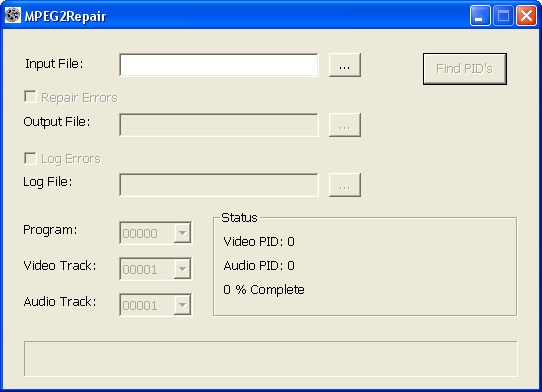The width and height of the screenshot is (542, 392).
Task: Click the MPEG2Repair app icon in title bar
Action: (13, 15)
